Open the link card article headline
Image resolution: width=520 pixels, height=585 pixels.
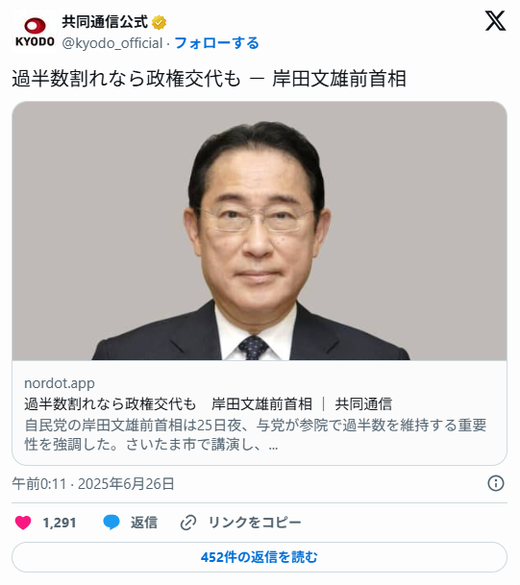208,404
